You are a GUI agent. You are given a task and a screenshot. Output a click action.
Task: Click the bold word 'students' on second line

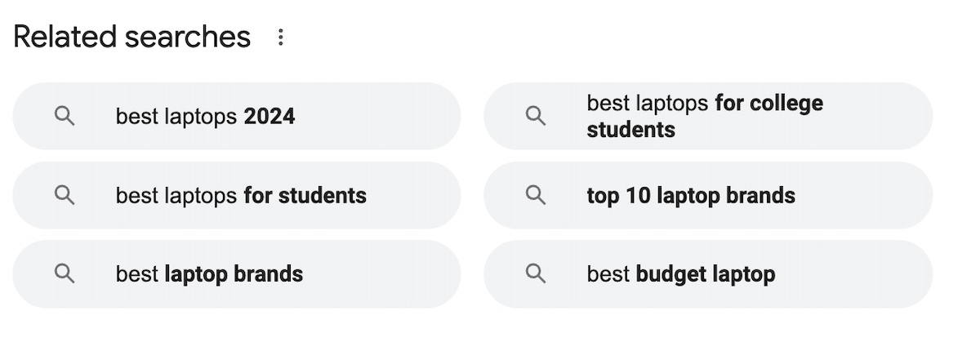[630, 130]
